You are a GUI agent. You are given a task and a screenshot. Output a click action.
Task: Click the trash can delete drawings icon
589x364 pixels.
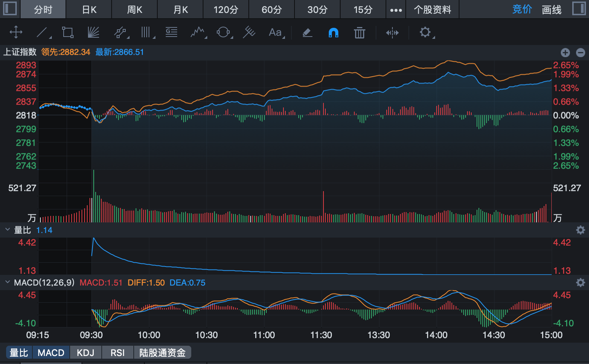pos(359,33)
